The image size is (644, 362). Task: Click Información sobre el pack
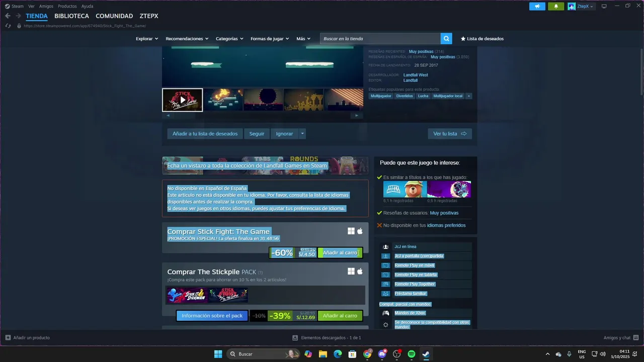click(x=212, y=316)
